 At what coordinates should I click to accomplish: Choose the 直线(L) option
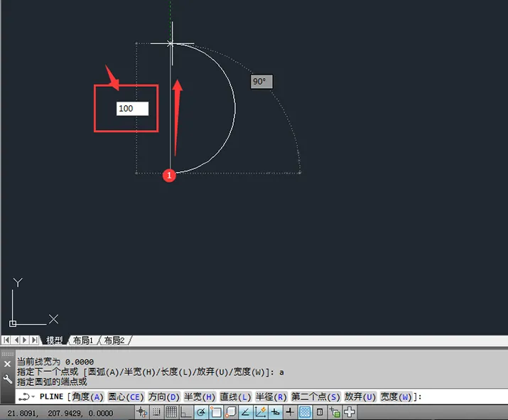pos(236,397)
